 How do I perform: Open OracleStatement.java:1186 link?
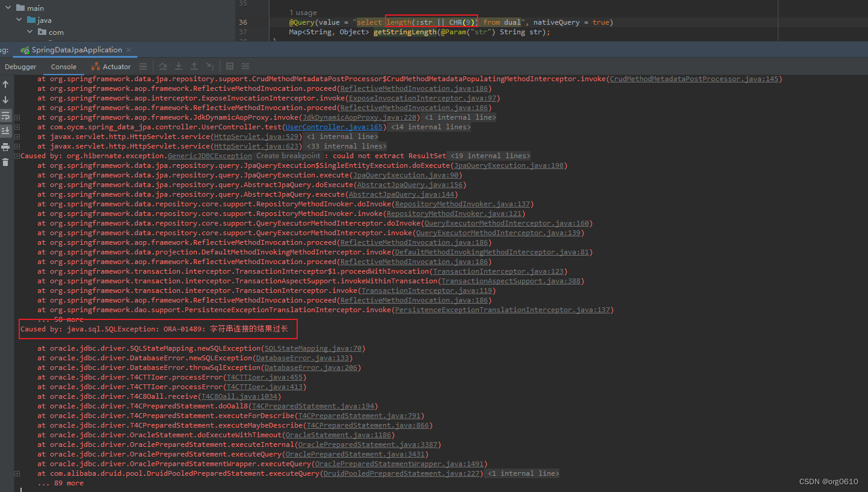click(x=338, y=435)
